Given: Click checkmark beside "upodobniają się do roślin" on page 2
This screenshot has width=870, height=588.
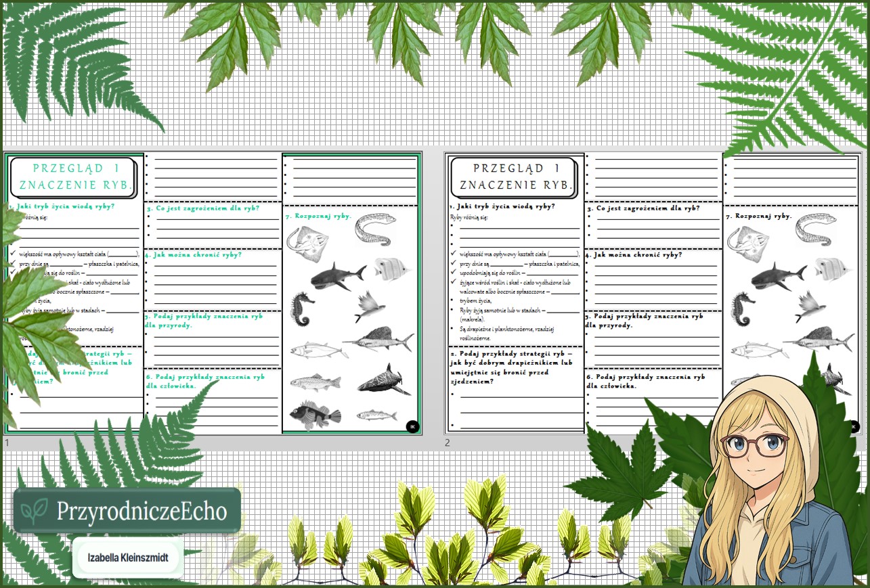Looking at the screenshot, I should click(454, 272).
